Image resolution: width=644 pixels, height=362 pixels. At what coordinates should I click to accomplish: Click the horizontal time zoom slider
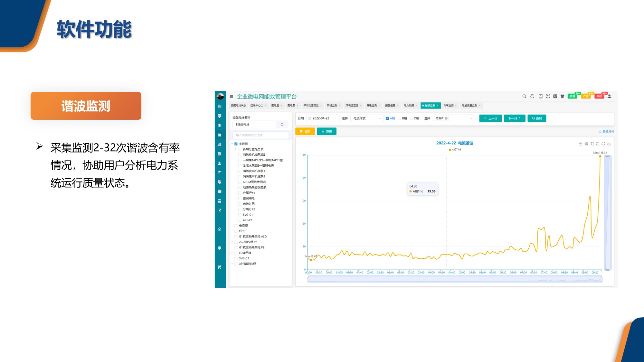(455, 279)
